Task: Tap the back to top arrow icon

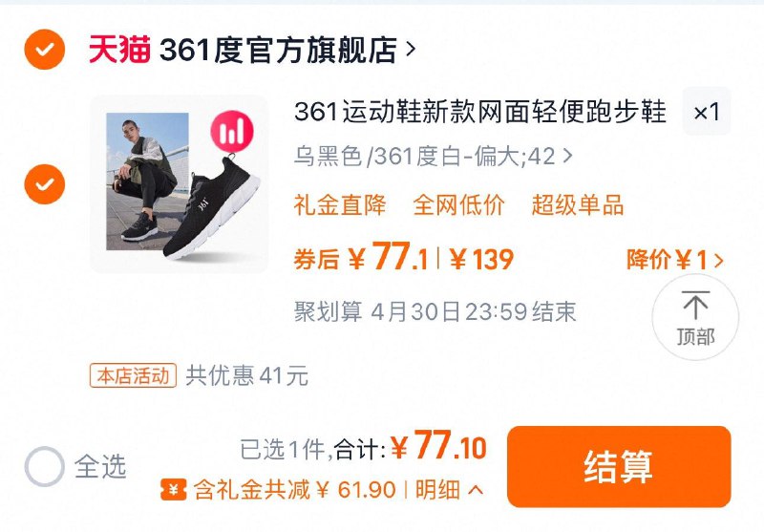Action: click(695, 306)
